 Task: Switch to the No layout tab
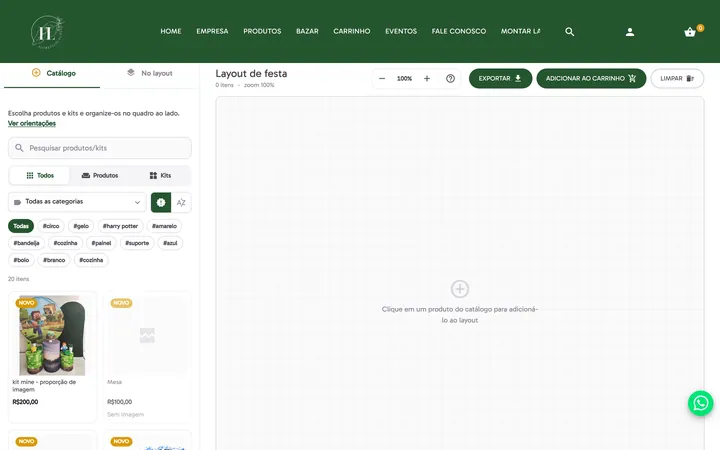[150, 73]
